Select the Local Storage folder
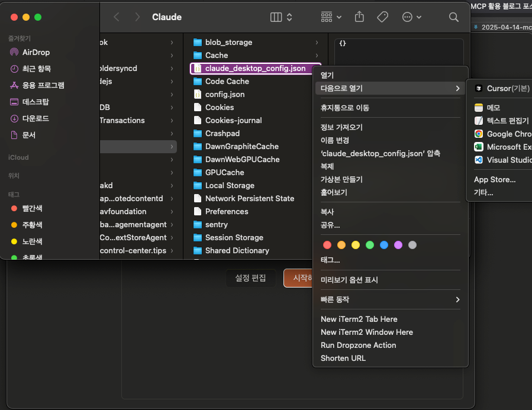Viewport: 532px width, 410px height. (x=230, y=185)
